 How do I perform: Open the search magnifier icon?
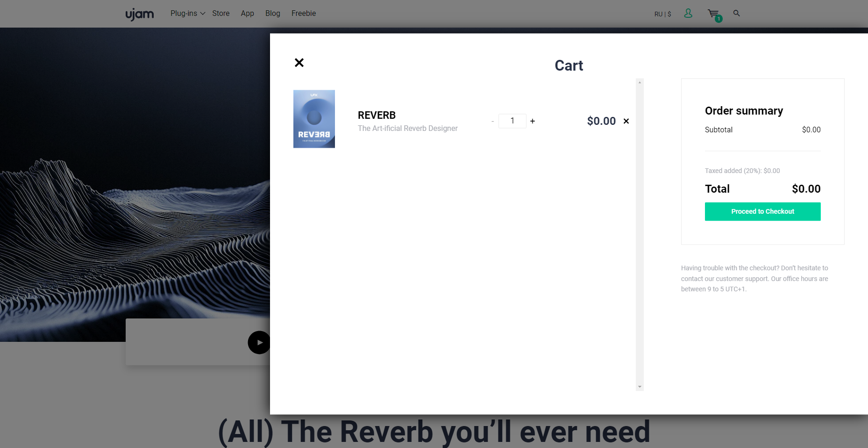click(737, 13)
